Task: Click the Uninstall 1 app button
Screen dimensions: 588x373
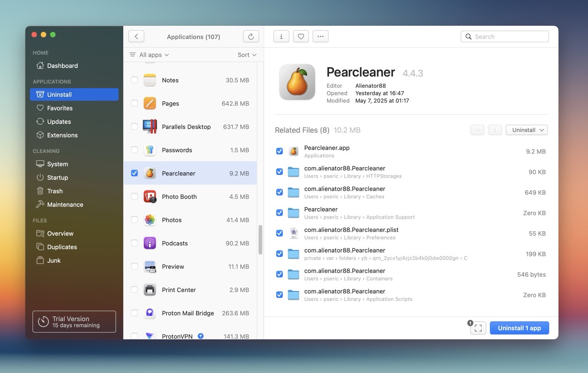Action: coord(520,328)
